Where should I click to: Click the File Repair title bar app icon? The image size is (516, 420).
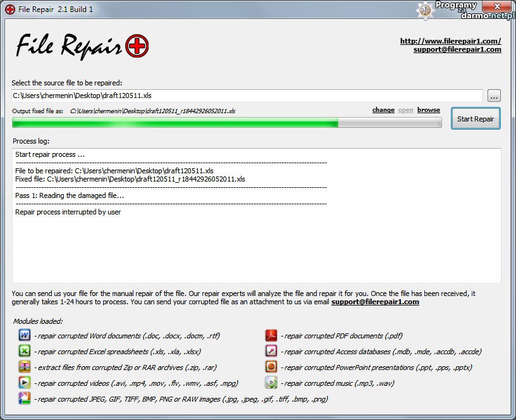[10, 8]
